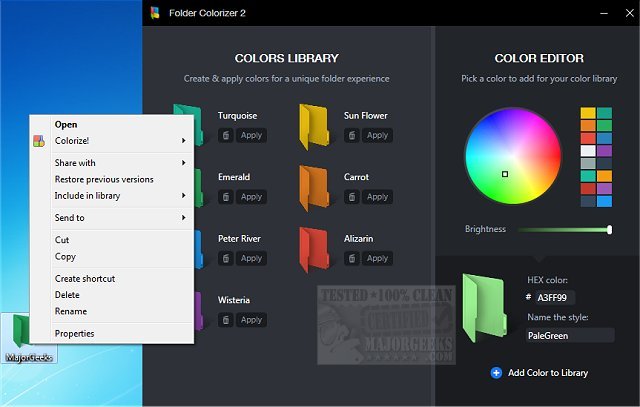Click the orange Carrot folder icon
640x407 pixels.
314,188
